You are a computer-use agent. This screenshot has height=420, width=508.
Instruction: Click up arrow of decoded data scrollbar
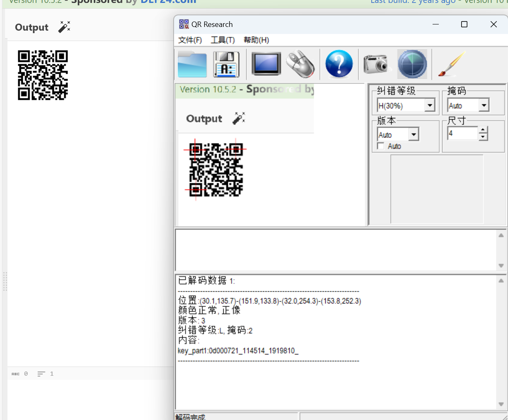click(501, 280)
